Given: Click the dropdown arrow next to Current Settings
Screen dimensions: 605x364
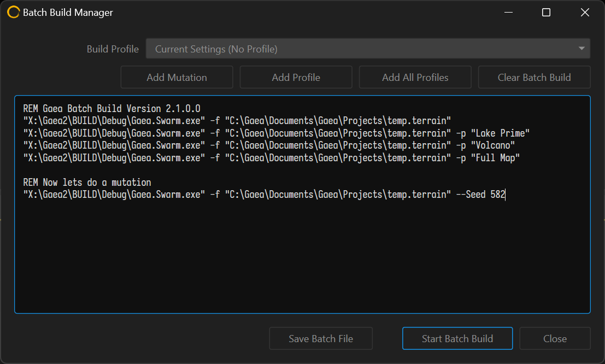Looking at the screenshot, I should (581, 49).
